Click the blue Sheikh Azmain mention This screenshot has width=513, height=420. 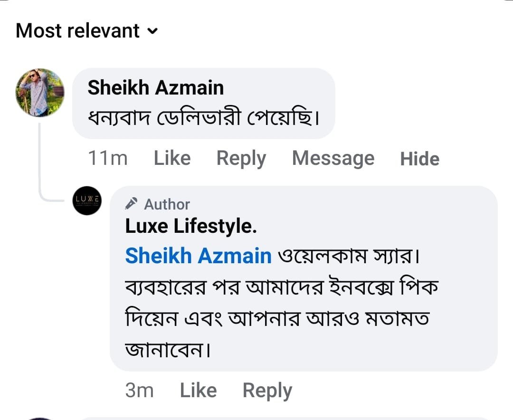[198, 256]
